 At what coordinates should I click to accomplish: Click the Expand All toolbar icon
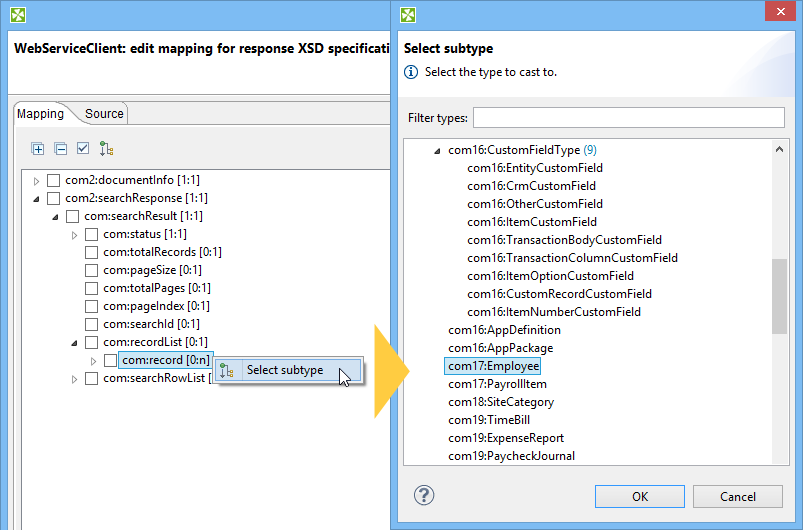(x=38, y=149)
